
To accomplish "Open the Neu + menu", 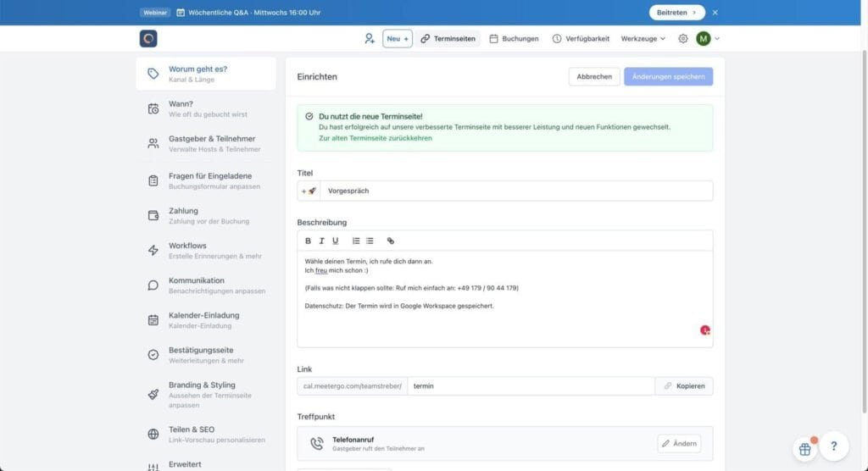I will [x=398, y=39].
